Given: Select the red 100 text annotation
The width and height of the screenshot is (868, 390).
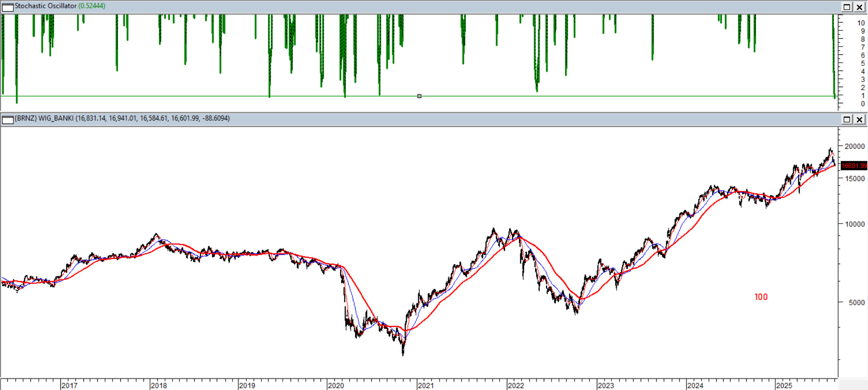Looking at the screenshot, I should (761, 297).
